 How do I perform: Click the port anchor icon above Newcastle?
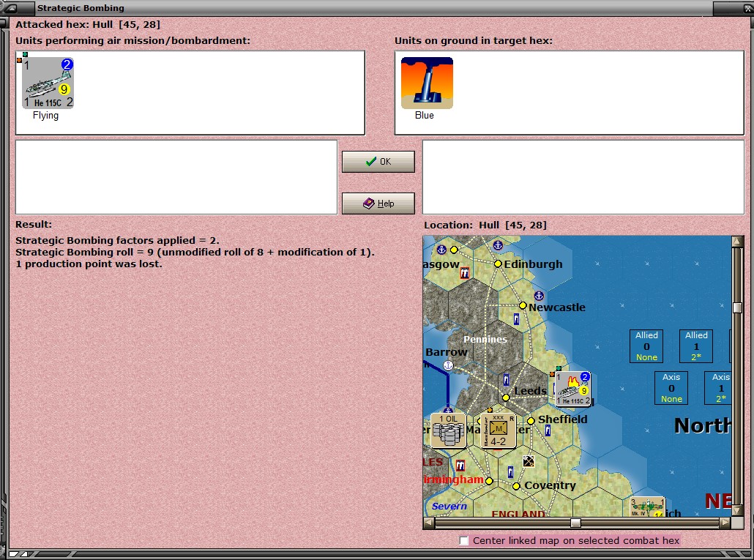point(539,296)
